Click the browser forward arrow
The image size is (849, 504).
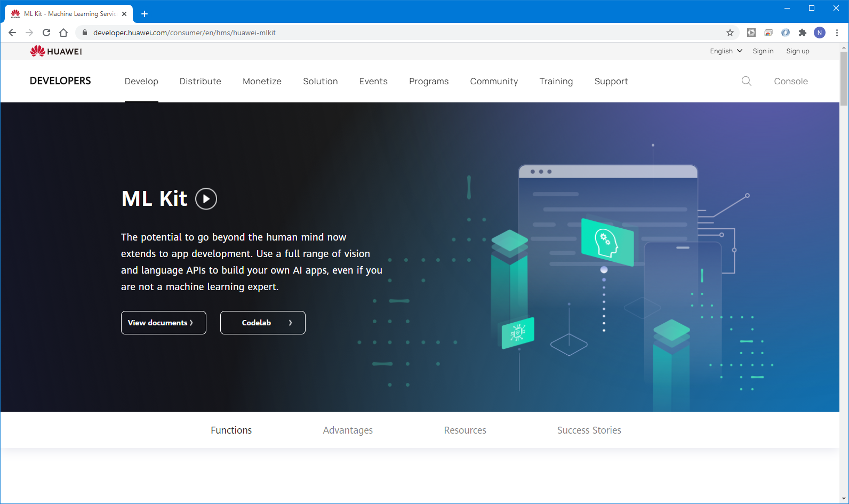pos(29,33)
